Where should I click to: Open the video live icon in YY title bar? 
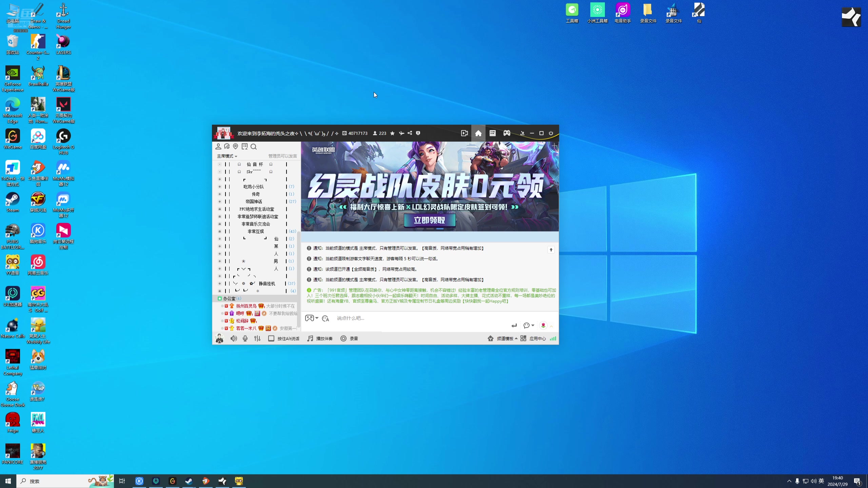pyautogui.click(x=464, y=133)
